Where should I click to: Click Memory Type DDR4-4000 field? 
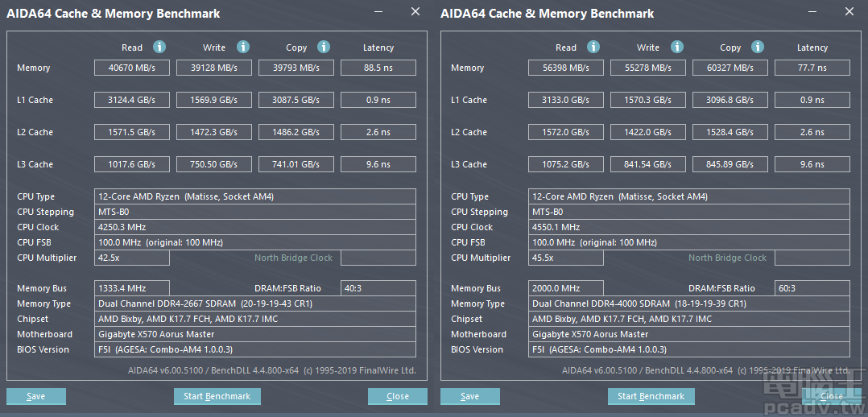689,303
